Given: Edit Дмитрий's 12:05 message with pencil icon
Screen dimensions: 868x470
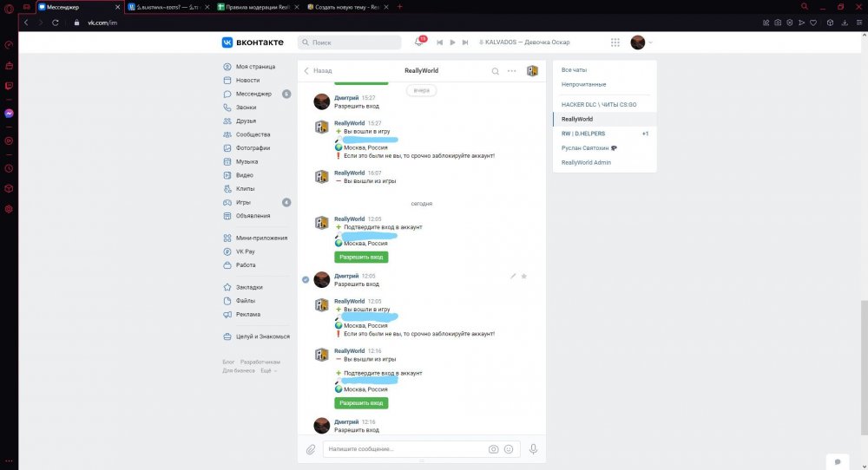Looking at the screenshot, I should [513, 276].
